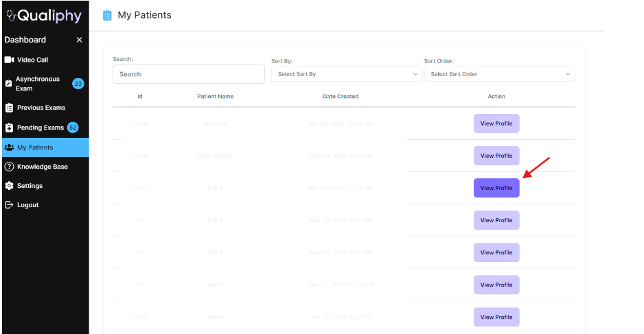
Task: Click the Sort Order chevron arrow
Action: 568,74
